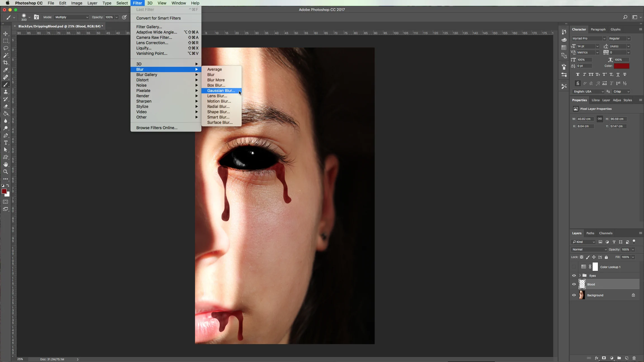Click the Blood layer thumbnail
This screenshot has height=362, width=644.
tap(582, 284)
